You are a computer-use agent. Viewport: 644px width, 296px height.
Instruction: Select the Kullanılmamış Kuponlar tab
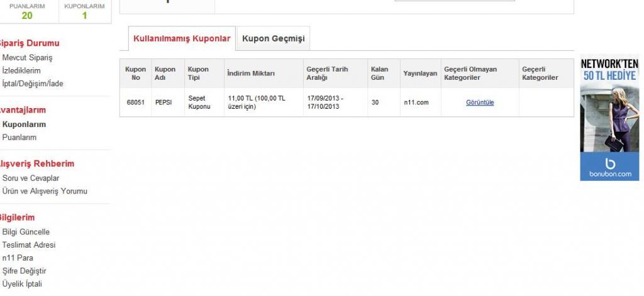click(x=182, y=38)
